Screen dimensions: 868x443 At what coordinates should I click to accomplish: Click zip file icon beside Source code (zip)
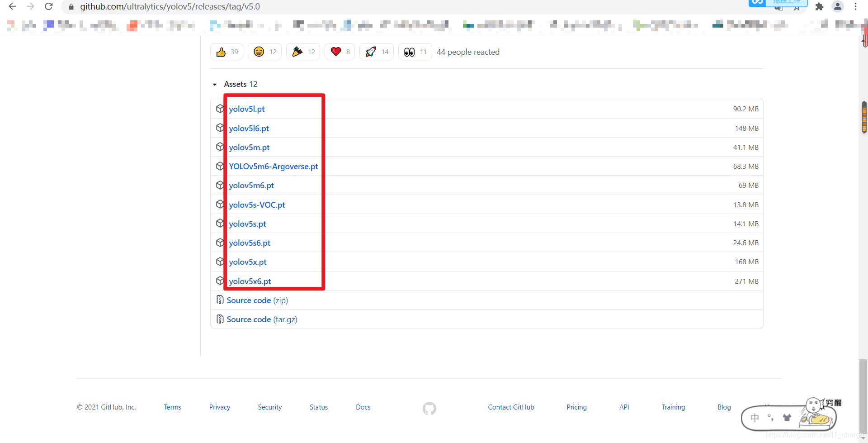click(220, 300)
